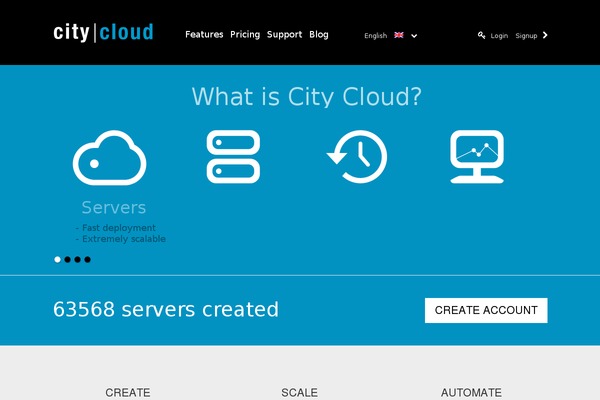The image size is (600, 400).
Task: Click the City Cloud logo
Action: (103, 33)
